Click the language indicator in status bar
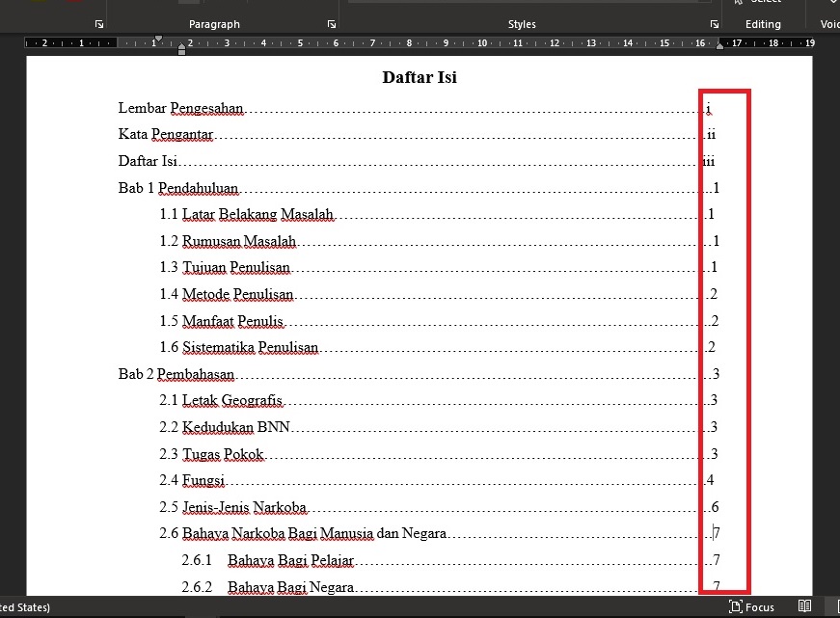840x618 pixels. [25, 606]
